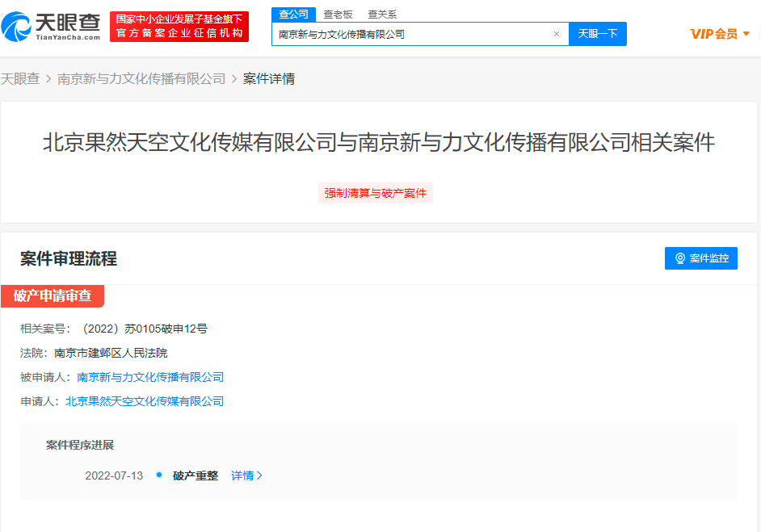The image size is (761, 532).
Task: Open the 天眼查 TianYanCha logo home
Action: coord(50,27)
